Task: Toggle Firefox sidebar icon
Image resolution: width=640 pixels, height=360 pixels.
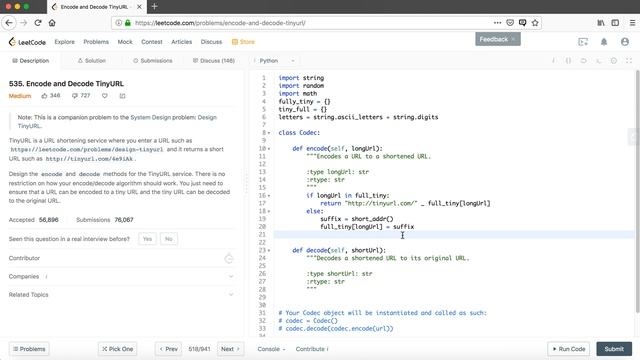Action: pyautogui.click(x=615, y=23)
